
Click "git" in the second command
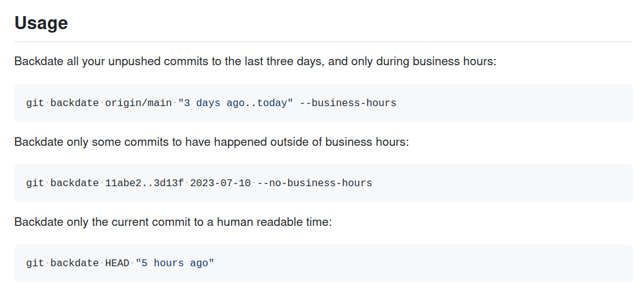pos(35,183)
